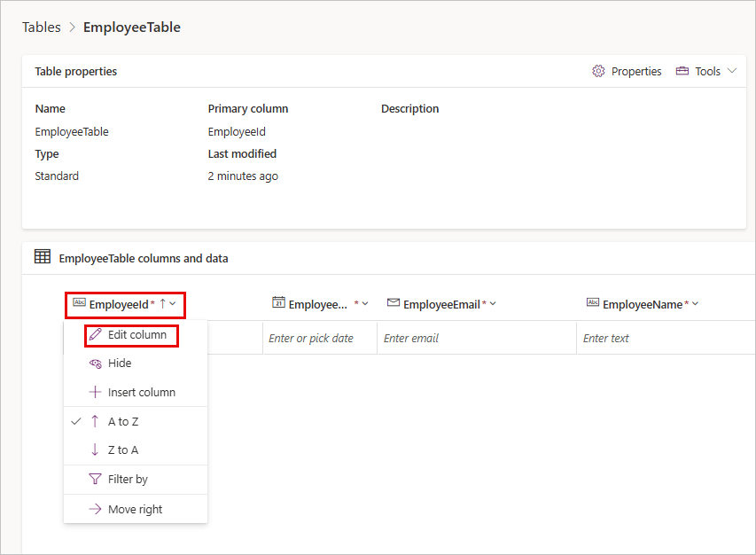Click the envelope icon on EmployeeEmail column

(x=394, y=302)
